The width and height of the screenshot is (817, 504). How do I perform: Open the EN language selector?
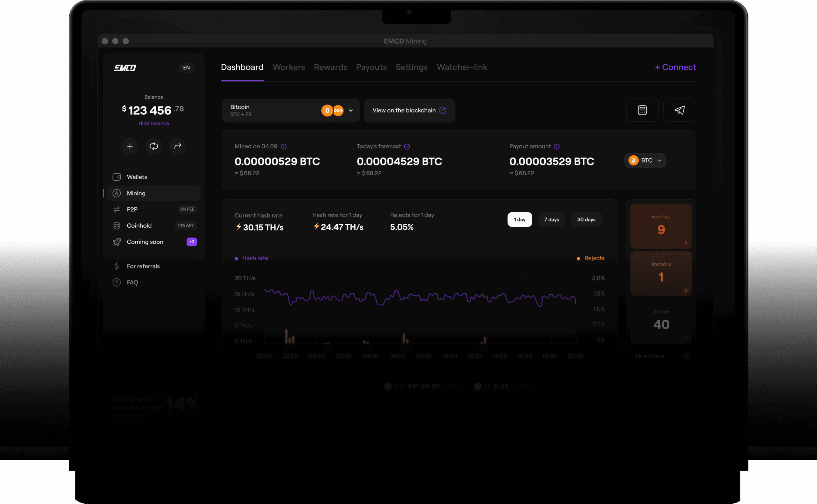(186, 68)
